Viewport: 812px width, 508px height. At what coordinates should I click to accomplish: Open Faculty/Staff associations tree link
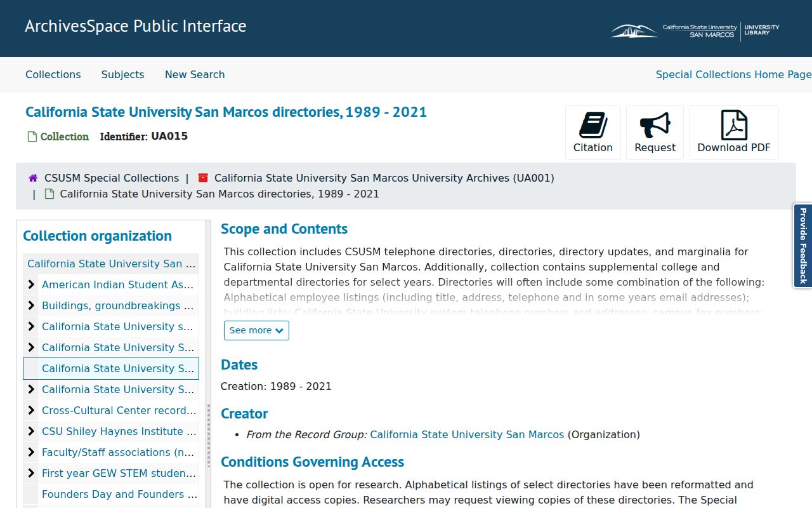coord(119,453)
